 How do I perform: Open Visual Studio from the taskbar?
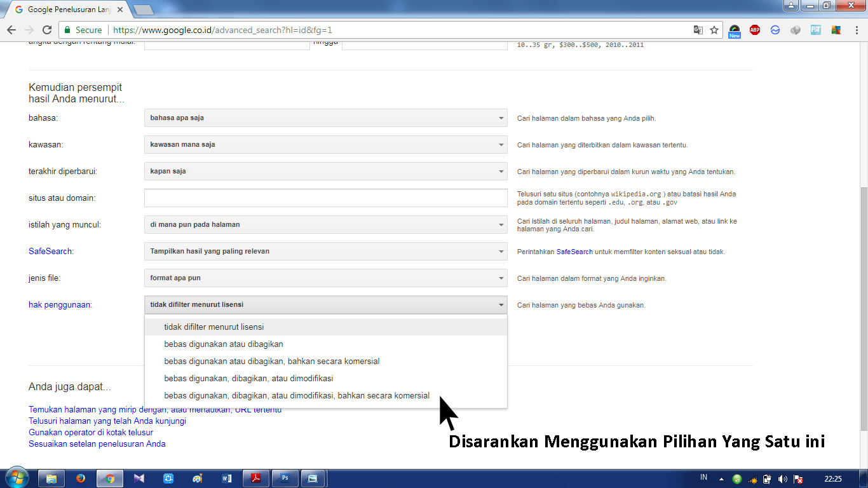[139, 478]
